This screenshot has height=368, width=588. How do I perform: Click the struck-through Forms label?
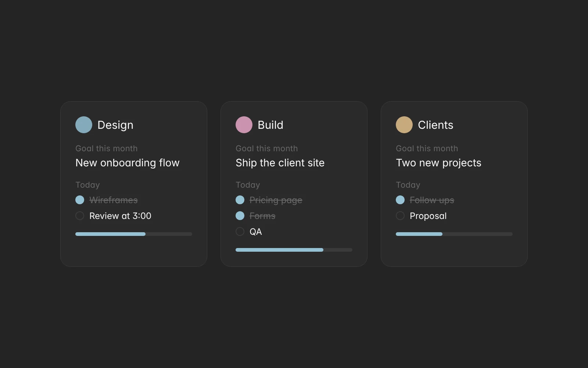pyautogui.click(x=262, y=216)
